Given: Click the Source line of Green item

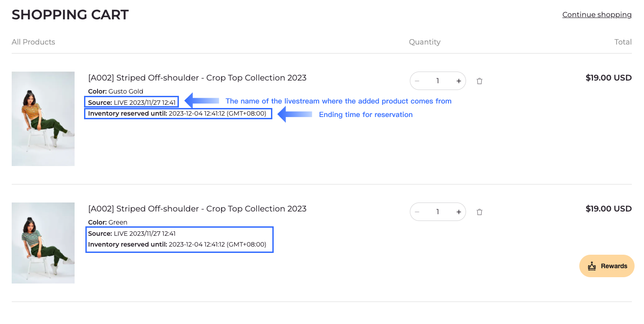Looking at the screenshot, I should [x=132, y=234].
